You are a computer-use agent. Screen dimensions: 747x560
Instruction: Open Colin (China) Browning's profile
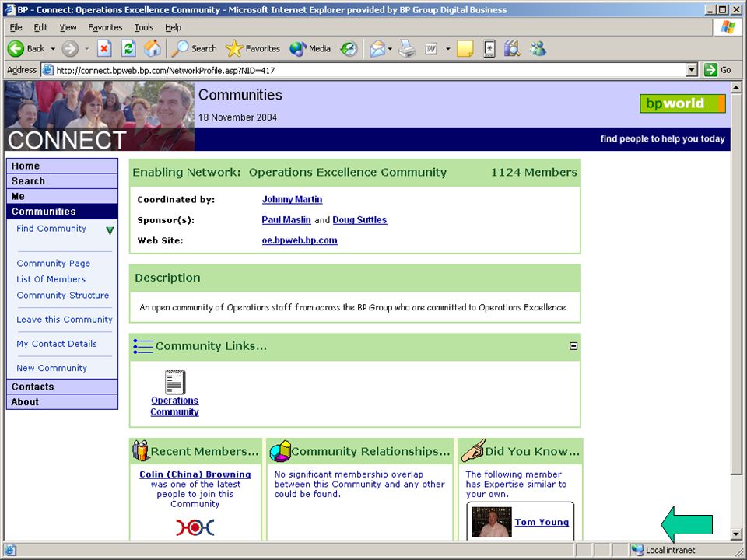click(195, 474)
